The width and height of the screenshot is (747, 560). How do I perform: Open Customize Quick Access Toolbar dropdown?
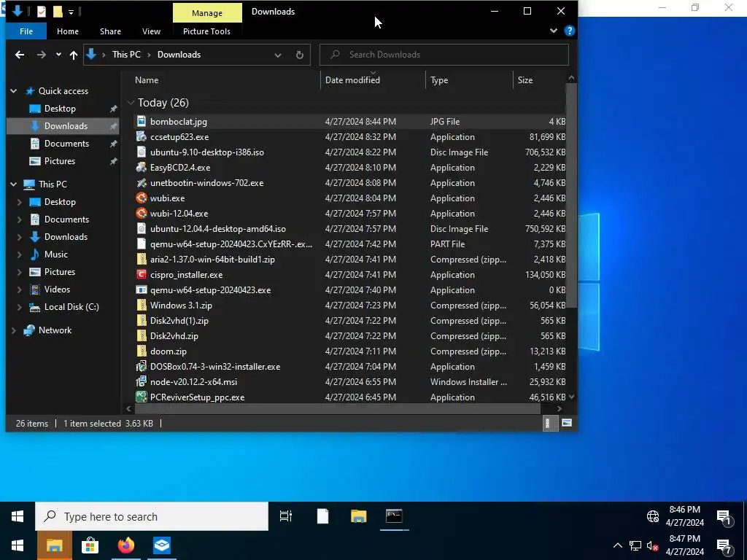71,12
